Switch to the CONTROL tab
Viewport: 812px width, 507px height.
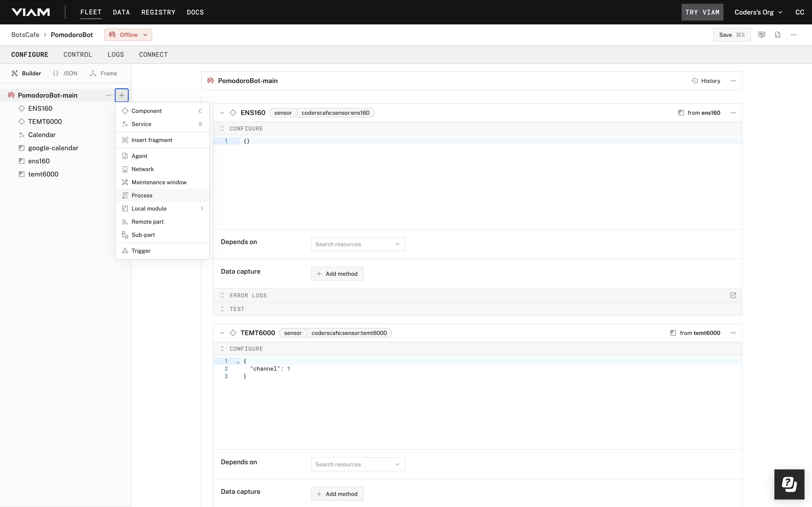click(x=78, y=54)
